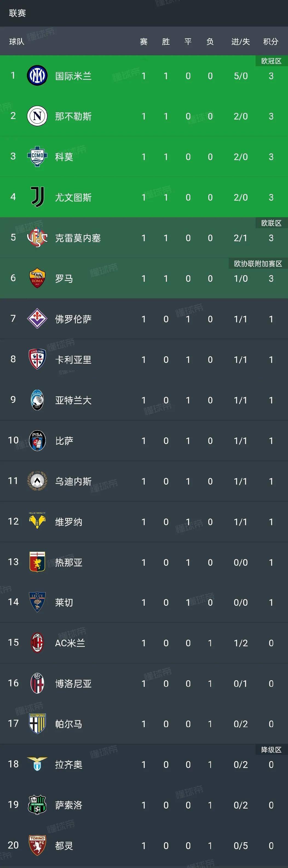Open Pisa (比萨) team name link
Viewport: 288px width, 868px height.
tap(64, 441)
